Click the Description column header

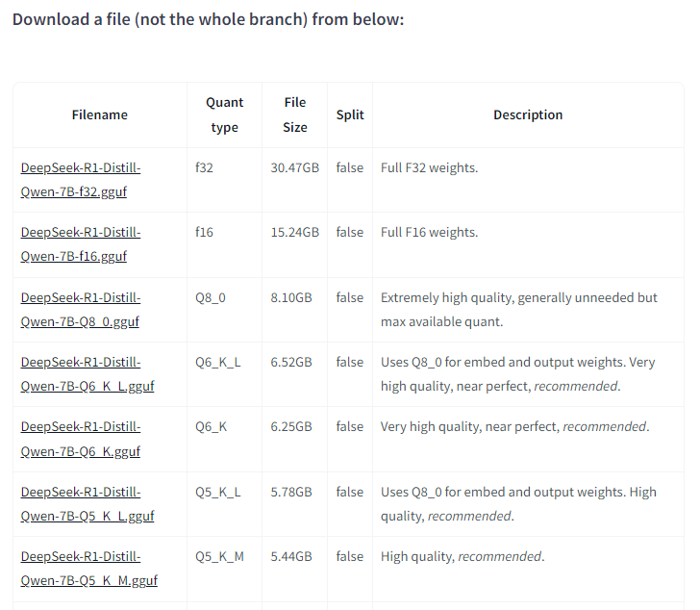(528, 114)
